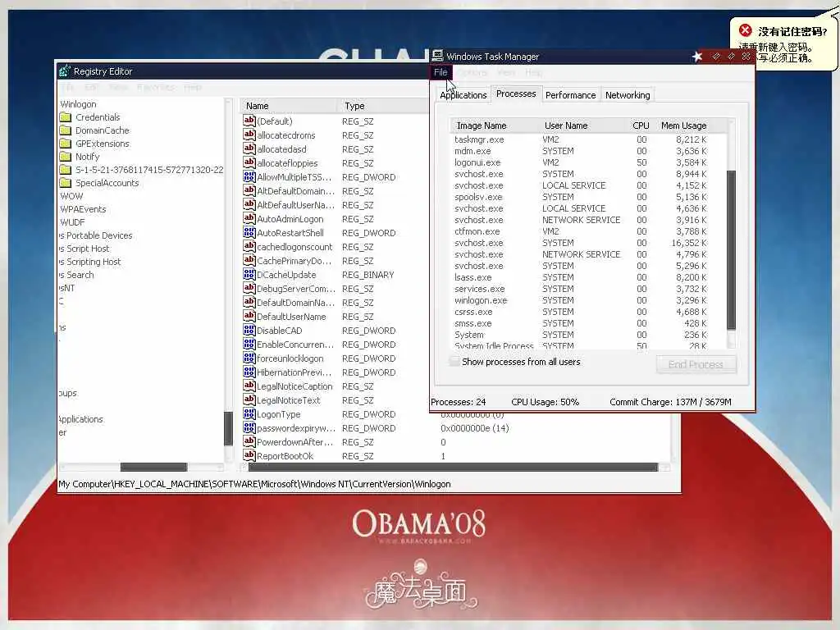
Task: Click the S-1-5-21 SID folder icon
Action: [x=66, y=170]
